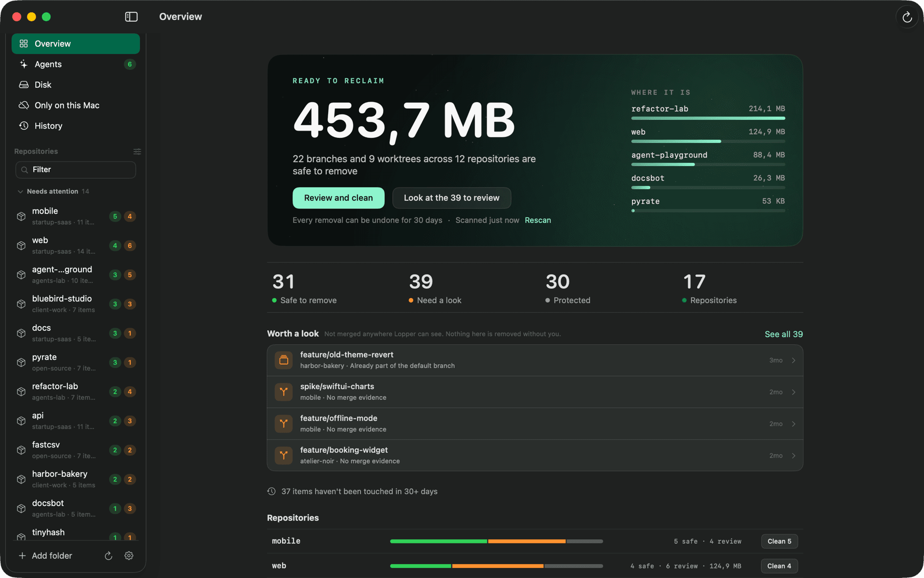Click the cube icon next to bluebird-studio
This screenshot has width=924, height=578.
pos(21,304)
